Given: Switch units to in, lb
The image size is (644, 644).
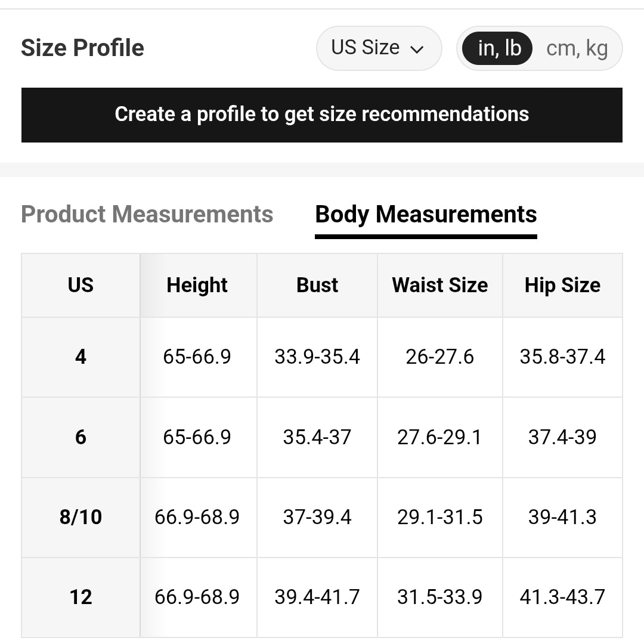Looking at the screenshot, I should (497, 48).
